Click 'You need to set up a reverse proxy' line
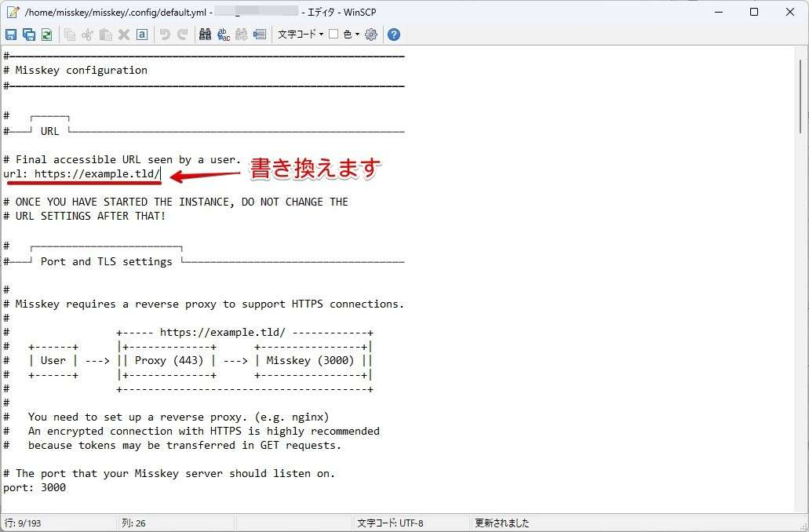This screenshot has width=809, height=532. [x=166, y=417]
